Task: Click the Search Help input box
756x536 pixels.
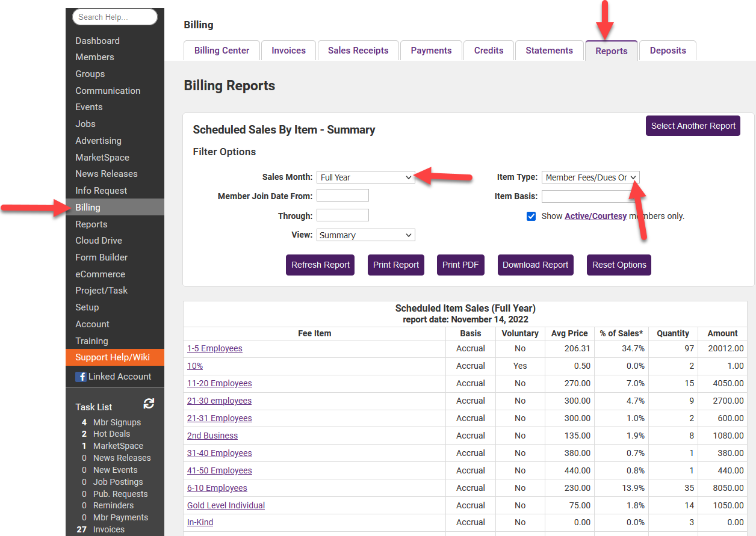Action: click(114, 17)
